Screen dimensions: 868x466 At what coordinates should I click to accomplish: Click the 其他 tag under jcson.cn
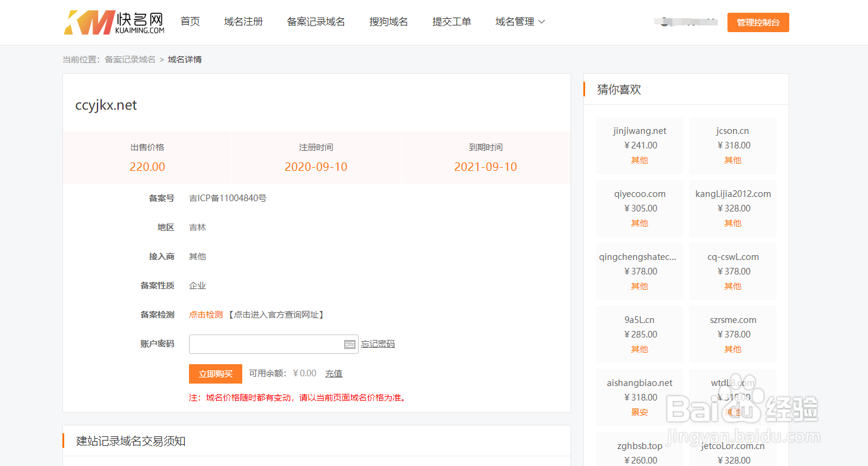732,159
